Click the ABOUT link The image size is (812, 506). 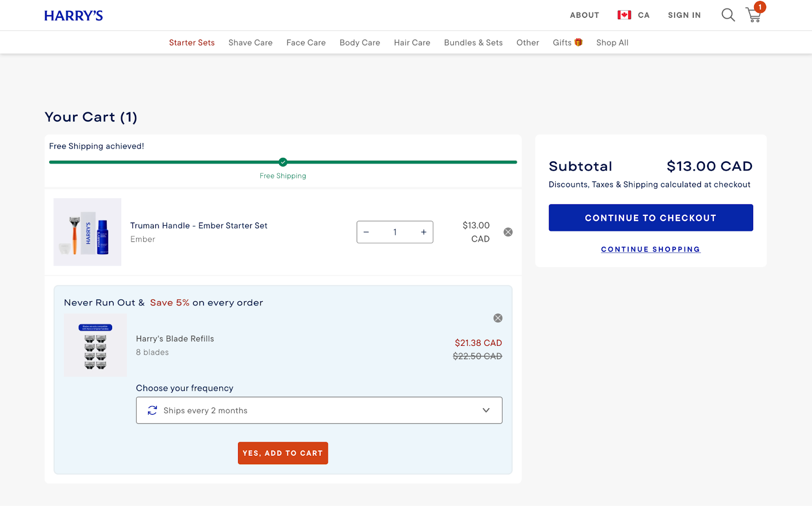click(585, 15)
